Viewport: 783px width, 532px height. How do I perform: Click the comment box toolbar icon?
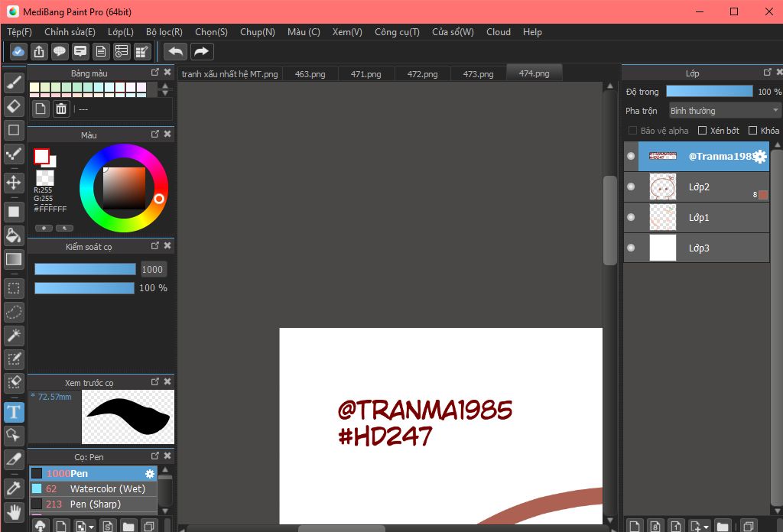(80, 51)
